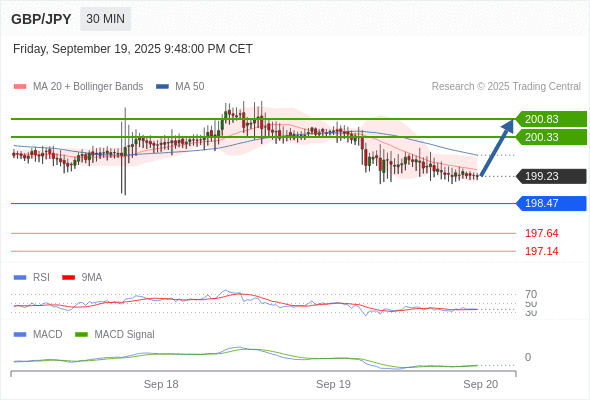Click the green MACD Signal legend swatch
Viewport: 590px width, 400px height.
[81, 334]
